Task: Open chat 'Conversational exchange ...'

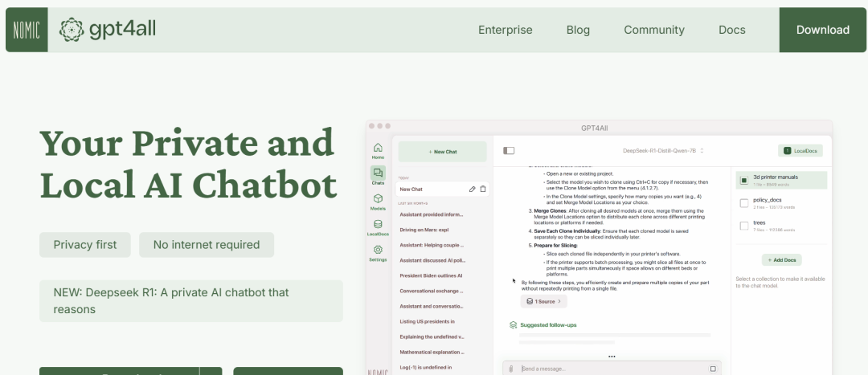Action: [432, 291]
